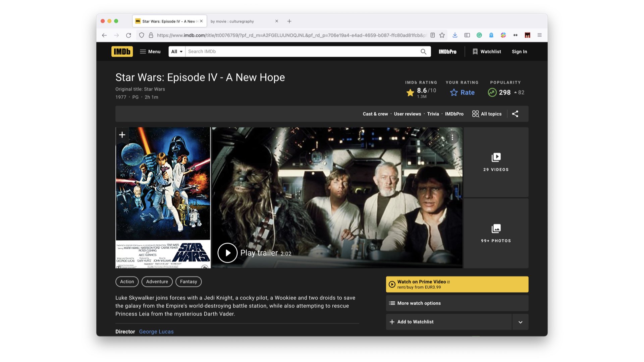Click the padlock site info icon
This screenshot has width=644, height=362.
tap(151, 35)
